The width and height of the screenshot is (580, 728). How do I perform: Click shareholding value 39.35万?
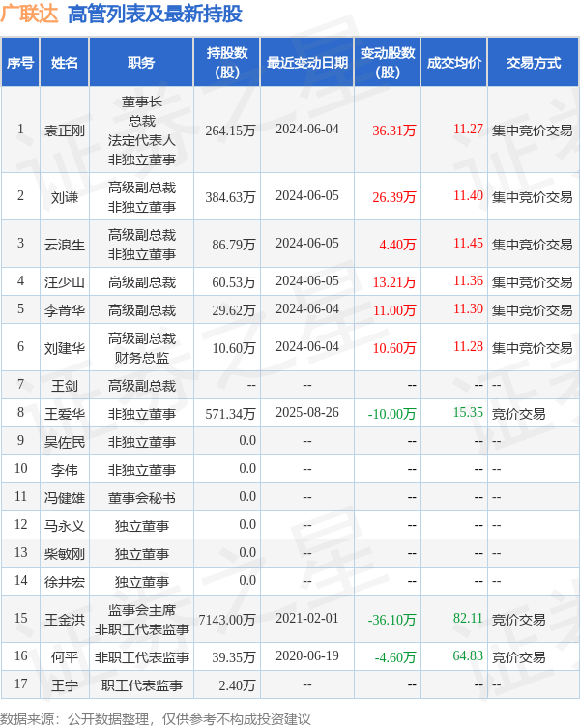tap(234, 657)
